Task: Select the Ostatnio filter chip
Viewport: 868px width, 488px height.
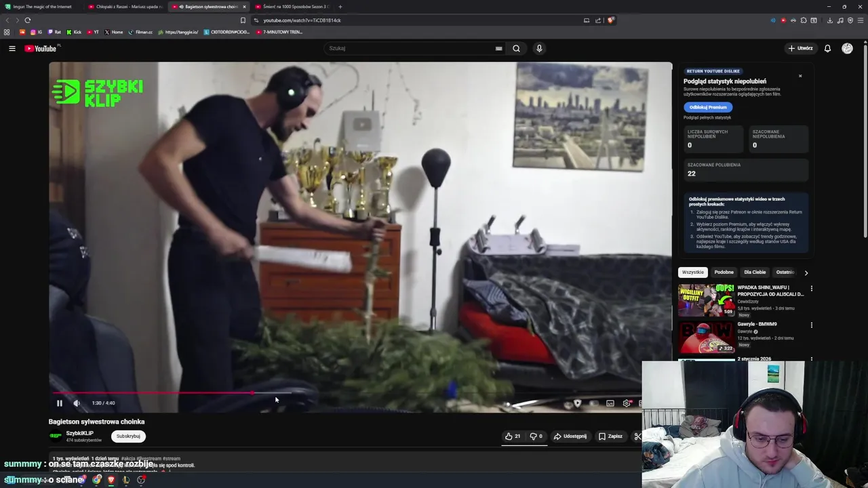Action: pos(785,272)
